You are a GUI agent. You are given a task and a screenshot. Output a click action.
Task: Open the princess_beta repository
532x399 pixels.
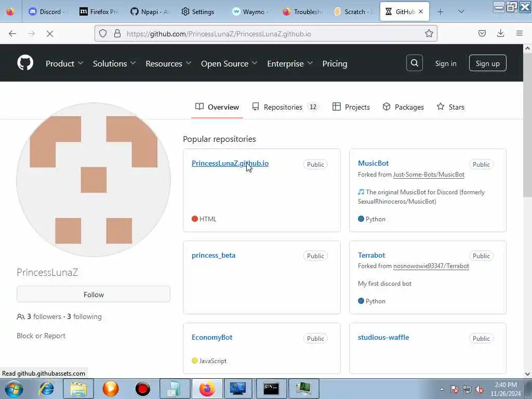(x=214, y=255)
